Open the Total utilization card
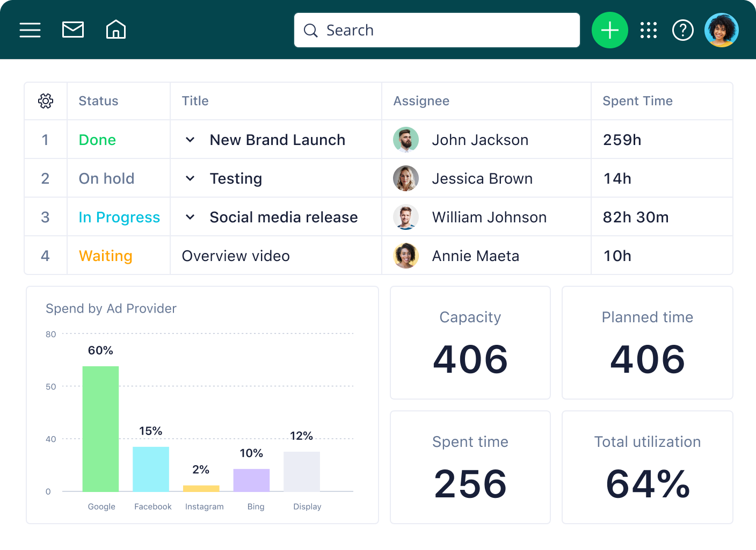Screen dimensions: 756x550 point(647,467)
